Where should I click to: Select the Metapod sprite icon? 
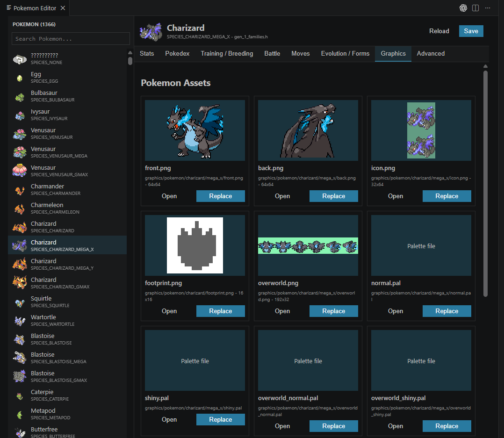[20, 415]
